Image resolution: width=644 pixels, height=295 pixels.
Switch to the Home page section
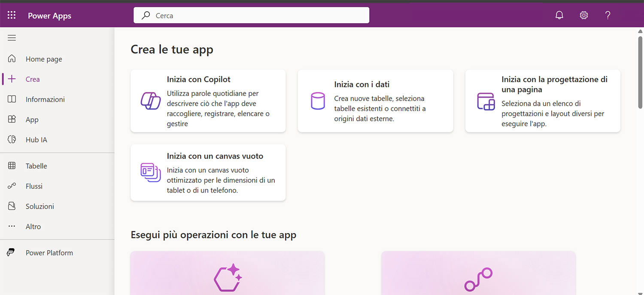point(44,59)
